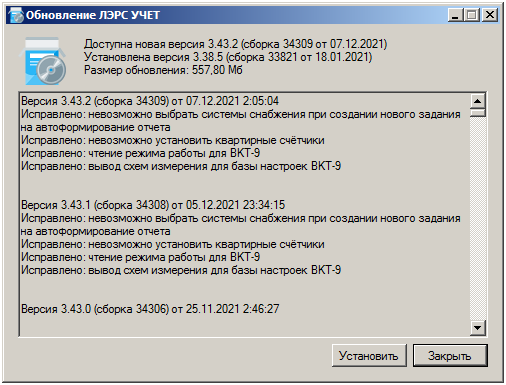Click the changelog scrollbar down arrow
506x385 pixels.
tap(477, 328)
